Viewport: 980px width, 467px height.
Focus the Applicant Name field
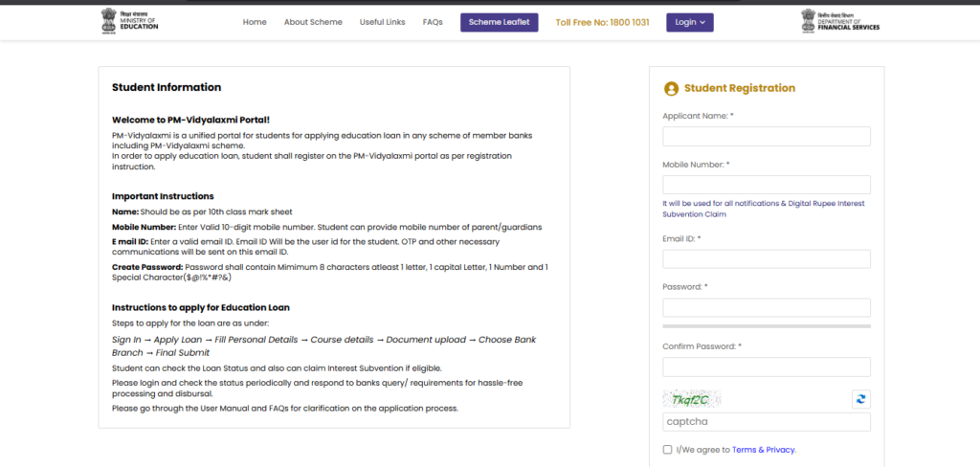point(766,136)
